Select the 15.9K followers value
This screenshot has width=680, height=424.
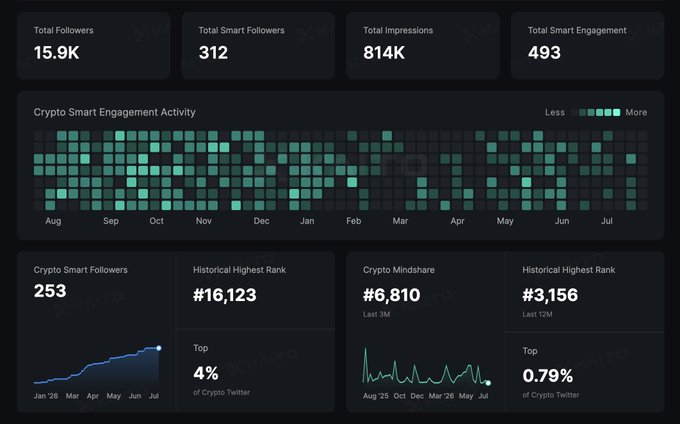coord(56,53)
